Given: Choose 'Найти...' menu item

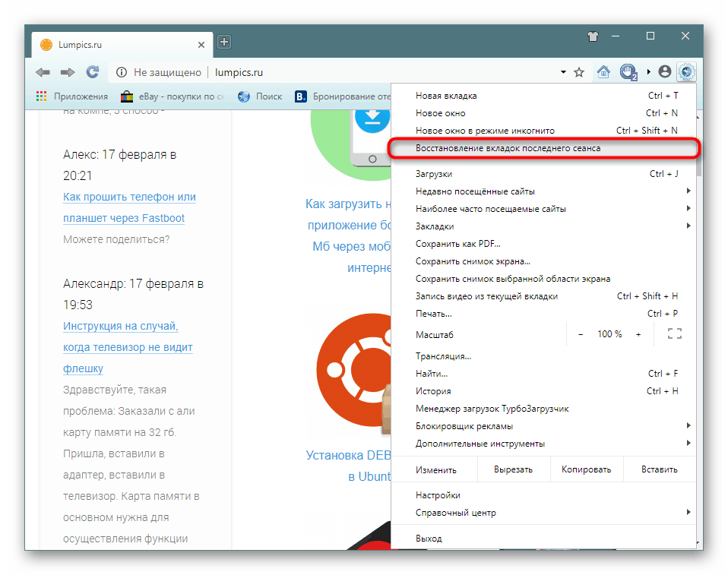Looking at the screenshot, I should pos(543,374).
